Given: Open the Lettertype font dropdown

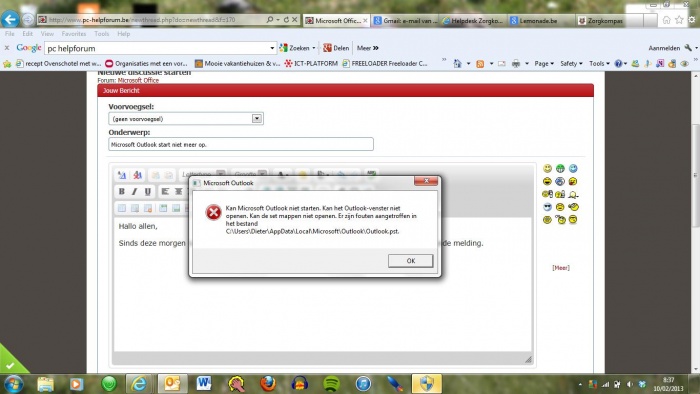Looking at the screenshot, I should [x=203, y=174].
